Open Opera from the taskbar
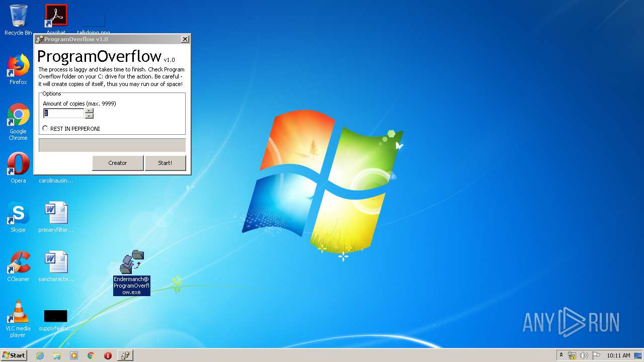The image size is (644, 362). click(x=108, y=355)
